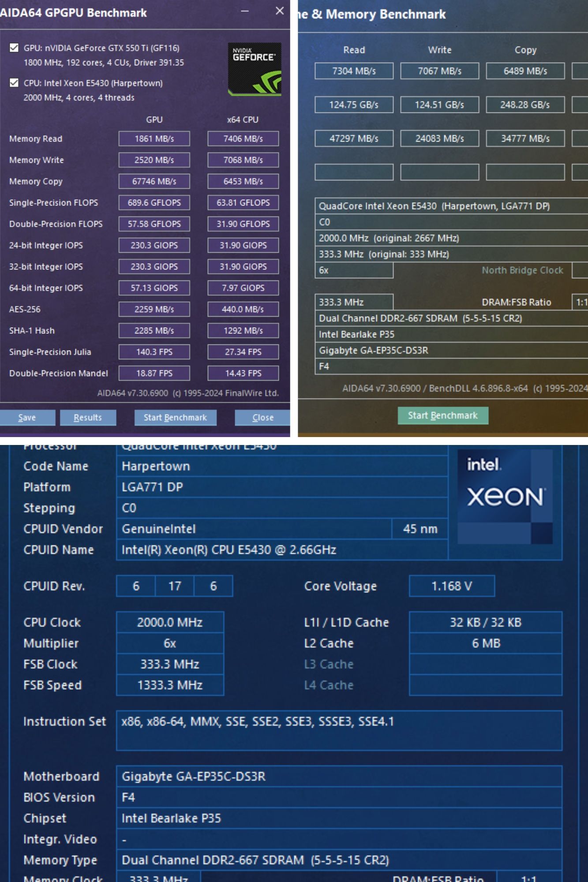Viewport: 588px width, 882px height.
Task: Click the L1I / L1D 32 KB / 32 KB value
Action: (x=486, y=622)
